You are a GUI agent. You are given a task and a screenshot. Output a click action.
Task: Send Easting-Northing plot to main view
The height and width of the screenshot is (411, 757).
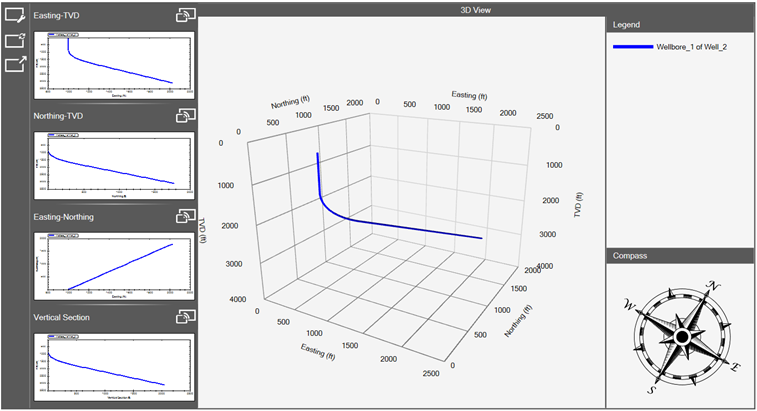pos(185,216)
